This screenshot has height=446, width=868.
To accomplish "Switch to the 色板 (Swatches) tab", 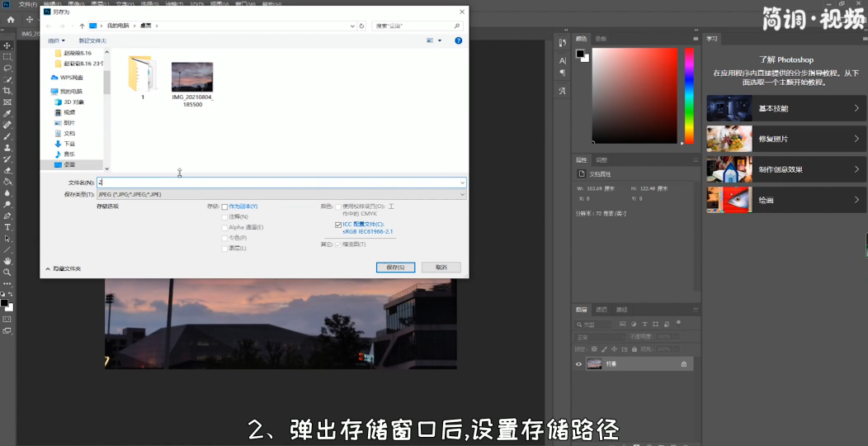I will pos(601,39).
